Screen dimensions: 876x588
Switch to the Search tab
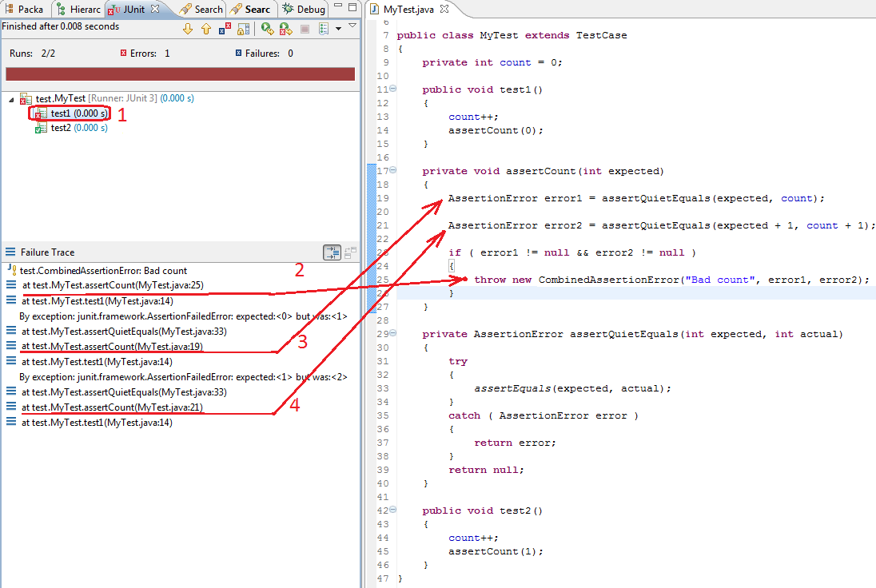201,9
